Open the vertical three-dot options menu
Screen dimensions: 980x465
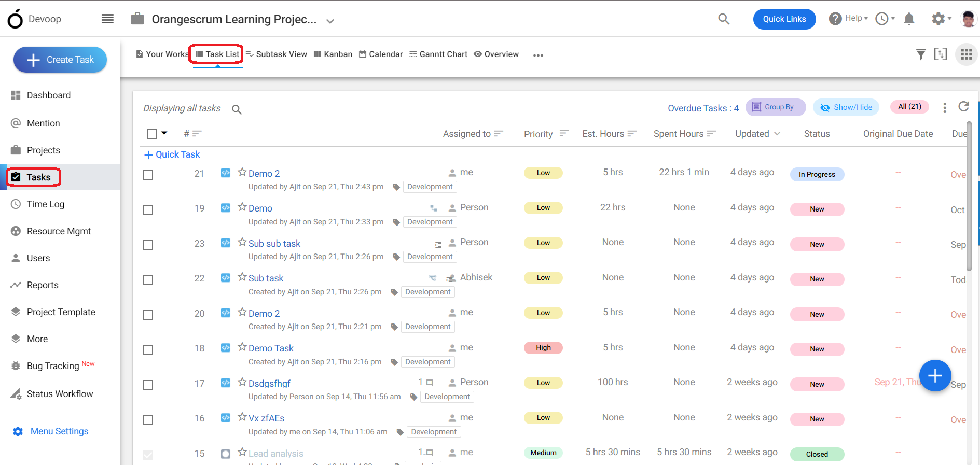tap(945, 107)
